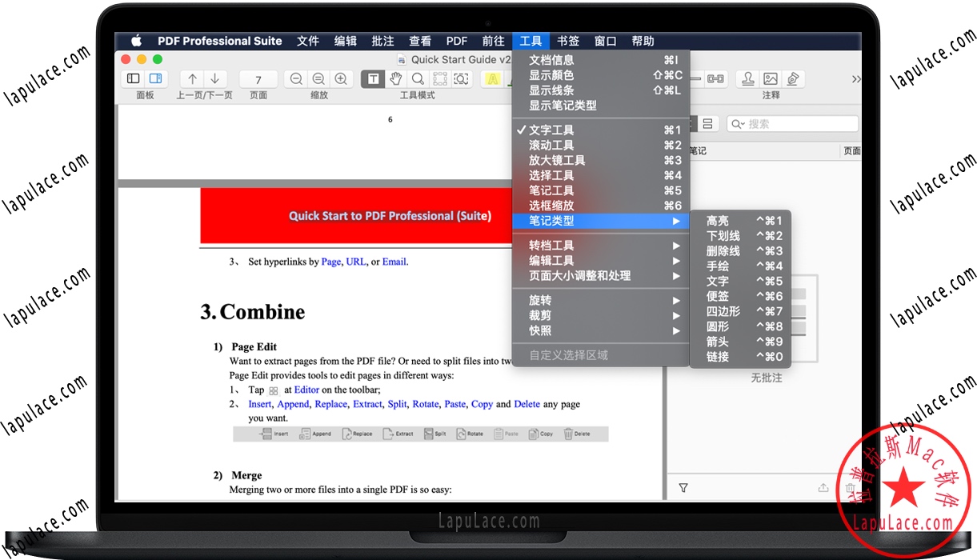Select the hand scroll tool icon
This screenshot has height=560, width=977.
[x=395, y=78]
